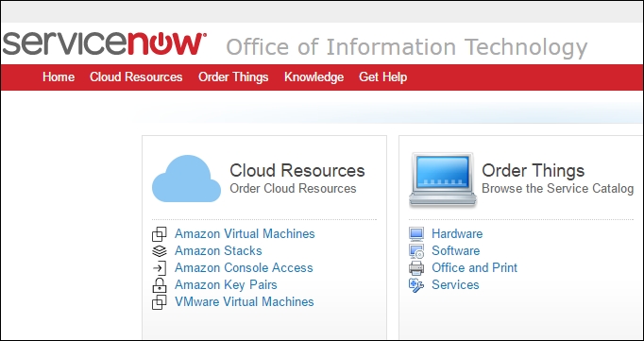Open the VMware Virtual Machines link

pos(245,301)
